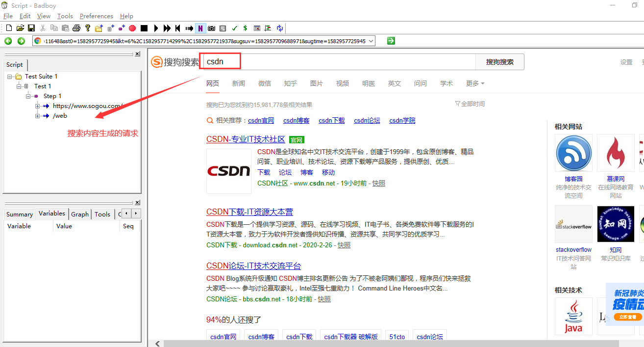This screenshot has height=347, width=644.
Task: Click the Paste clipboard toolbar icon
Action: coord(65,28)
